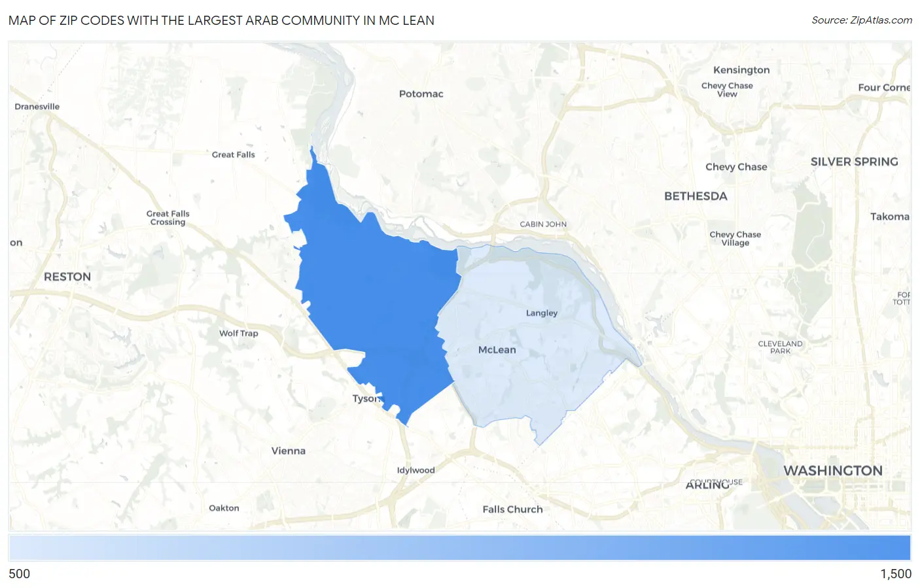Click the 'Great Falls' map label
The width and height of the screenshot is (920, 588).
pyautogui.click(x=234, y=155)
